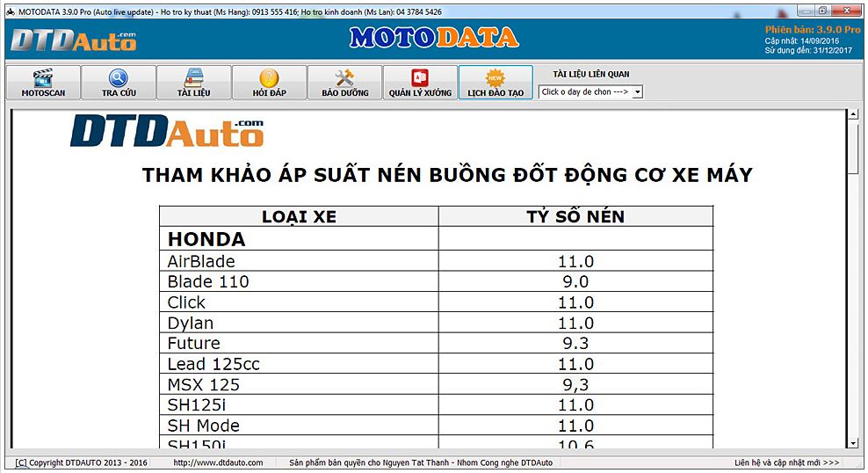Open the http://www.dtdauto.com link
The image size is (868, 473).
tap(218, 462)
